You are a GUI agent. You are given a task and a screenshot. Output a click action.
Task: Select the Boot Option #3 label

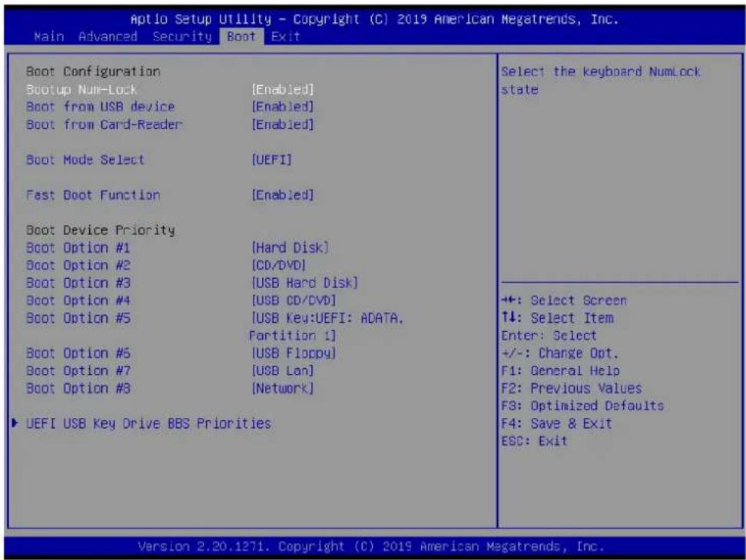pos(78,283)
